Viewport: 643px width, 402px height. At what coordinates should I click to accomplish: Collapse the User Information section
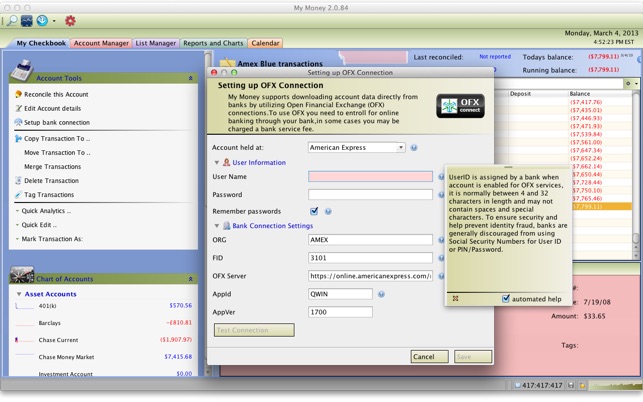[217, 162]
